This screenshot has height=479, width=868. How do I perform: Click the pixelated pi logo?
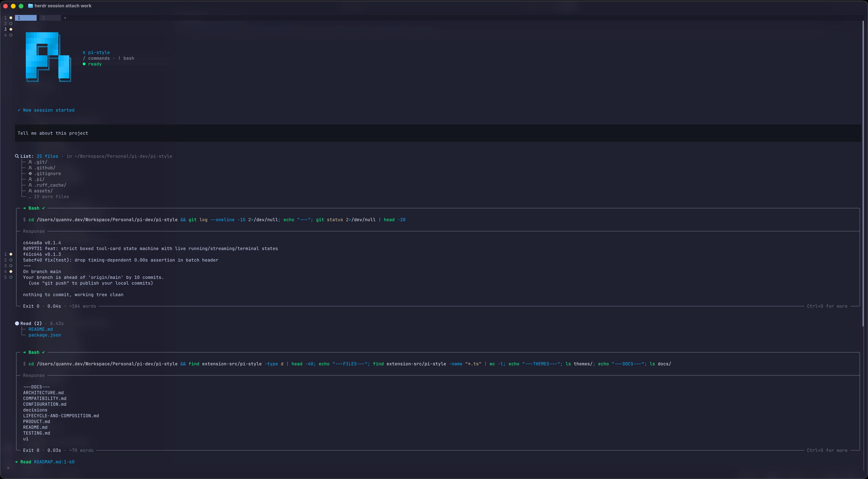point(48,57)
